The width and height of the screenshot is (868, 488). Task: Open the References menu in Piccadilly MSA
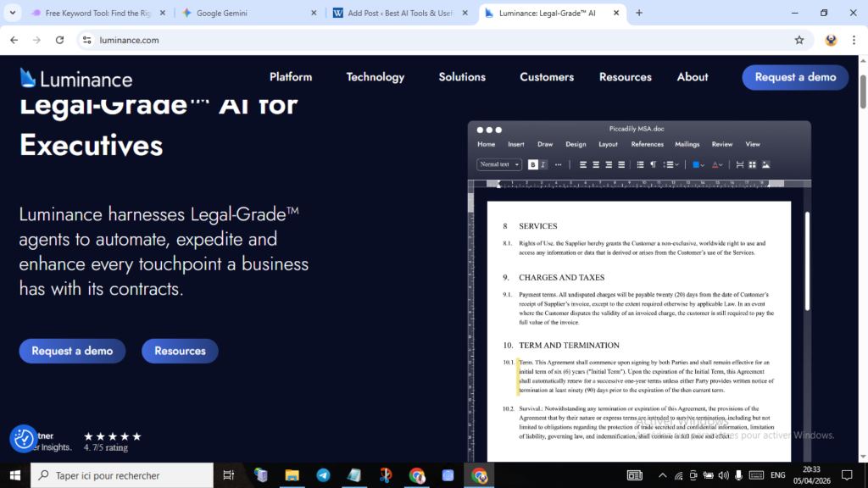(x=647, y=144)
